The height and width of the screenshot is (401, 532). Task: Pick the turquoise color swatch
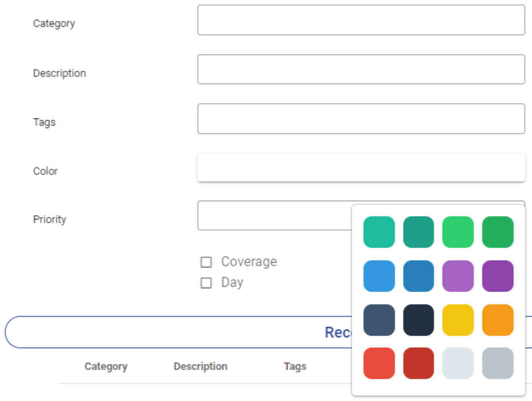click(379, 232)
